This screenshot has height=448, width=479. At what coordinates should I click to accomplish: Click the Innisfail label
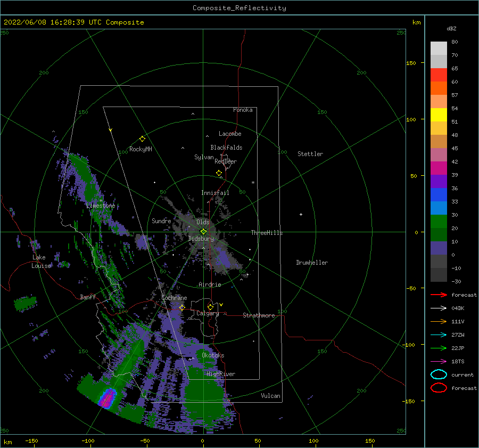(x=216, y=193)
